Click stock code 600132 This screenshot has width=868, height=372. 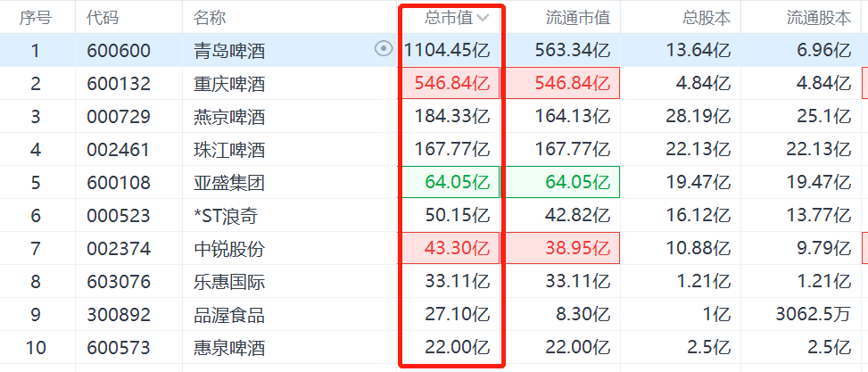tap(119, 84)
